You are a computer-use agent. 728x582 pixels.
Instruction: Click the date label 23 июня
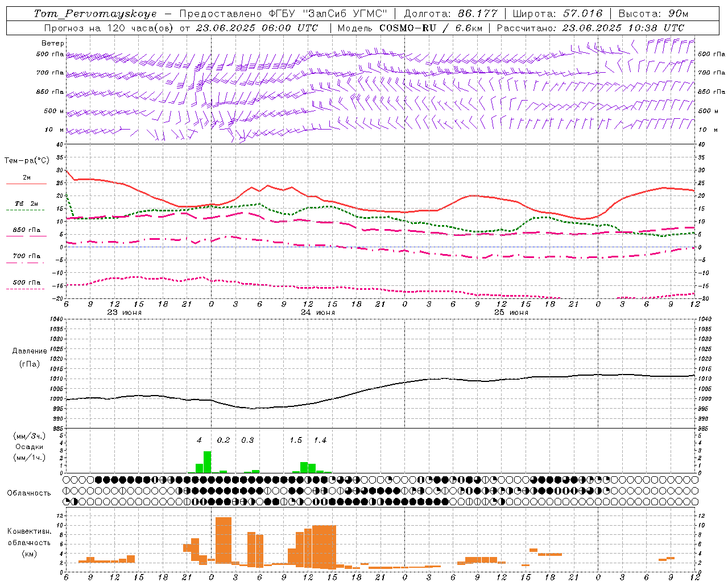click(x=125, y=313)
